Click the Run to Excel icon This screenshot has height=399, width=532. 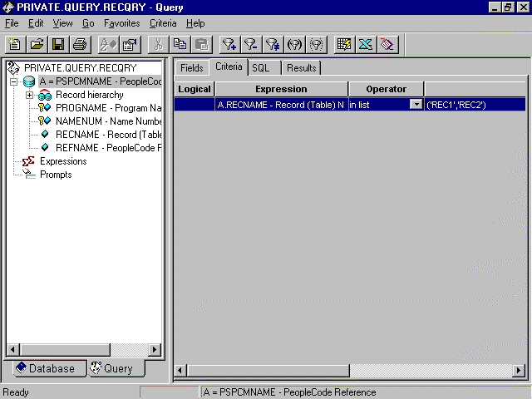pos(366,44)
